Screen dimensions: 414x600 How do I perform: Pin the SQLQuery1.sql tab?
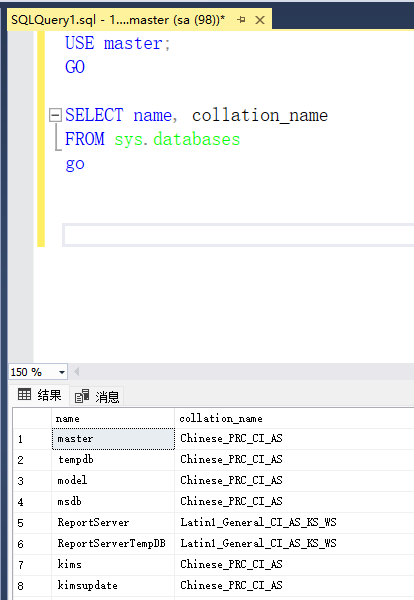241,20
